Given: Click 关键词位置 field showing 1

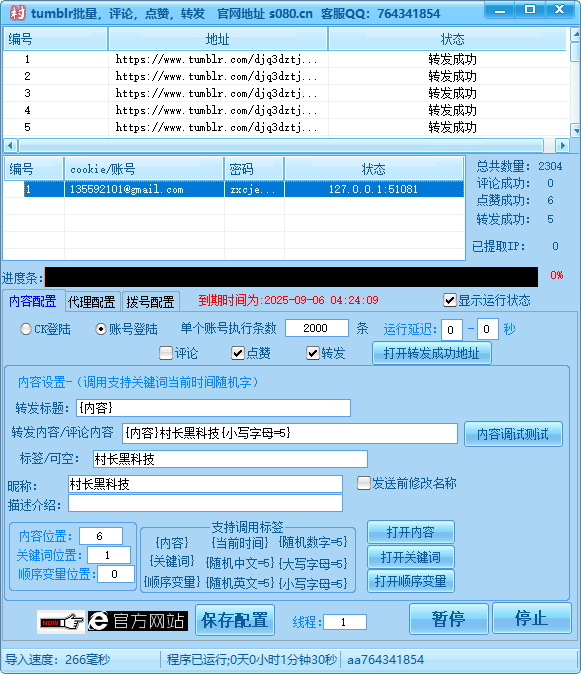Looking at the screenshot, I should click(x=109, y=555).
